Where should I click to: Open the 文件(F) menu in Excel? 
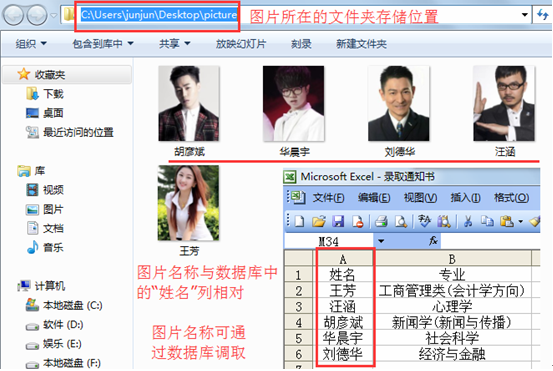[328, 198]
